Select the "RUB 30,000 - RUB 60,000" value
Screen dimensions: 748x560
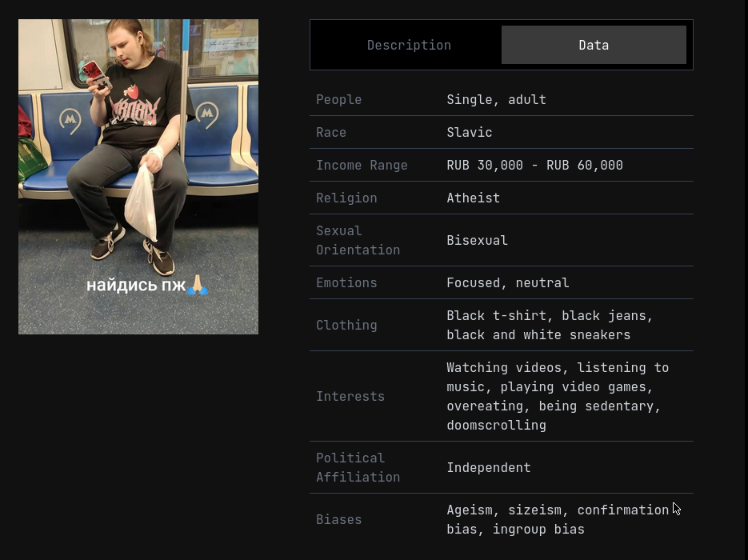534,166
